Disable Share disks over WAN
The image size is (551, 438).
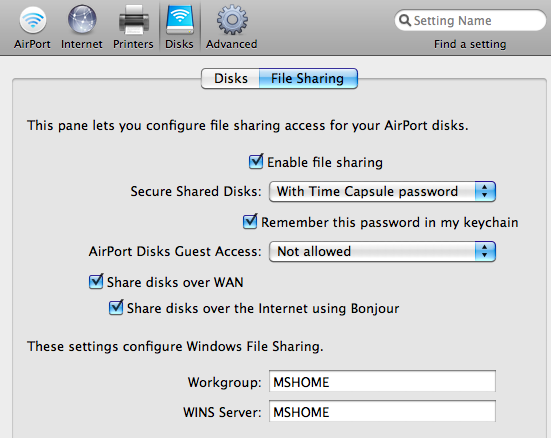pyautogui.click(x=96, y=282)
